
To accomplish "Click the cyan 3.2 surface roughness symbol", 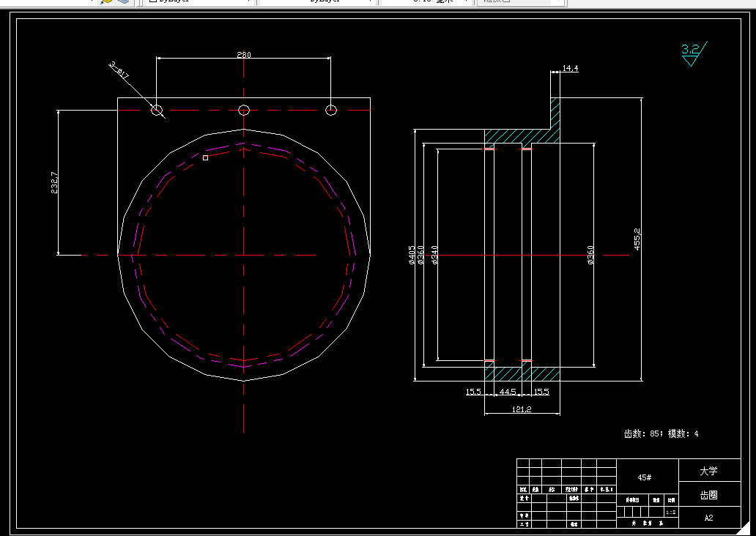I will pos(694,53).
